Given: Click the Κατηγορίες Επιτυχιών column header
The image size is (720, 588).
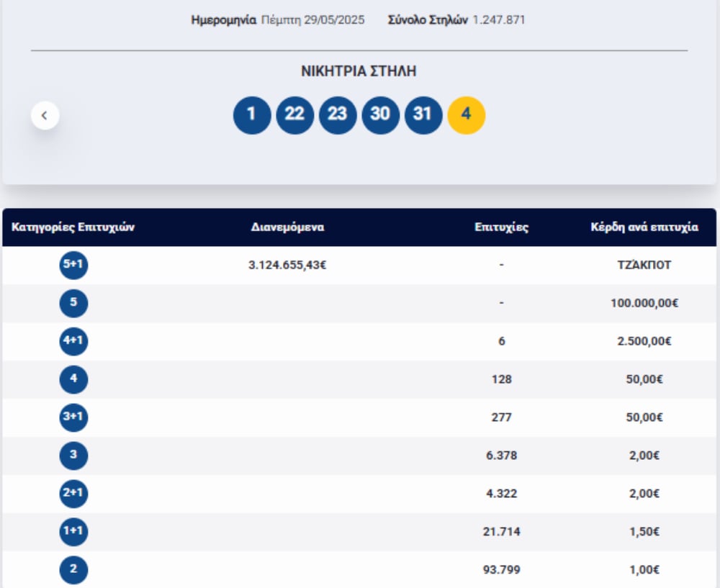Looking at the screenshot, I should point(73,227).
